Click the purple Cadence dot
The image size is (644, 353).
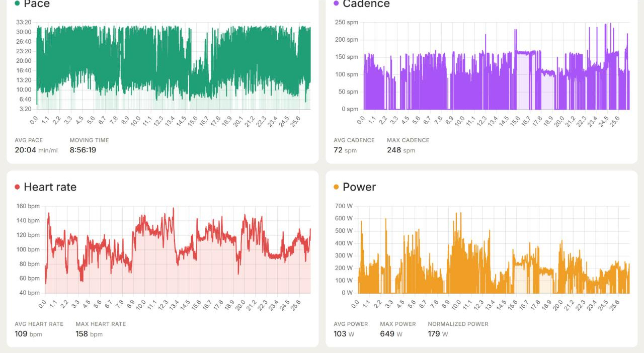[x=336, y=3]
